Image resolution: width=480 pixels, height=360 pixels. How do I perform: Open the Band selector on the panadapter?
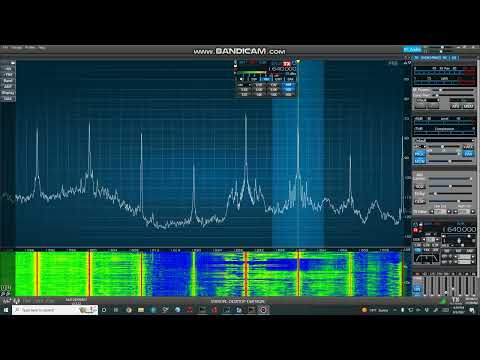tap(8, 81)
